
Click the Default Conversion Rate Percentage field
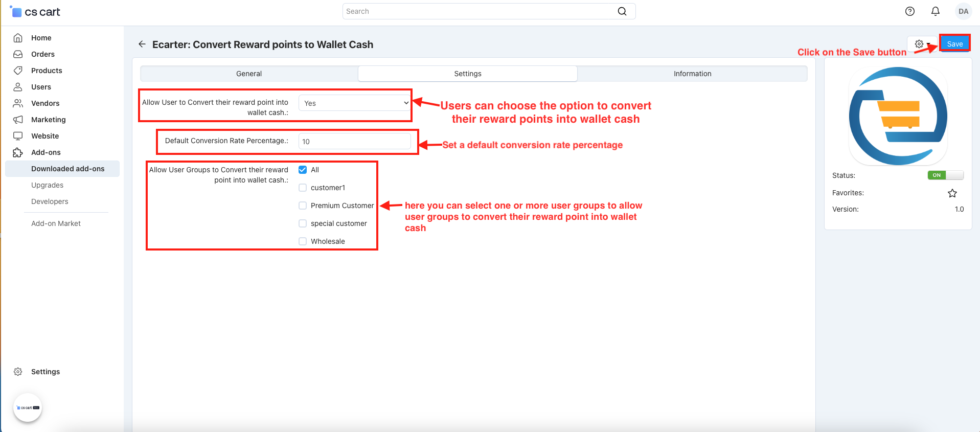coord(355,142)
